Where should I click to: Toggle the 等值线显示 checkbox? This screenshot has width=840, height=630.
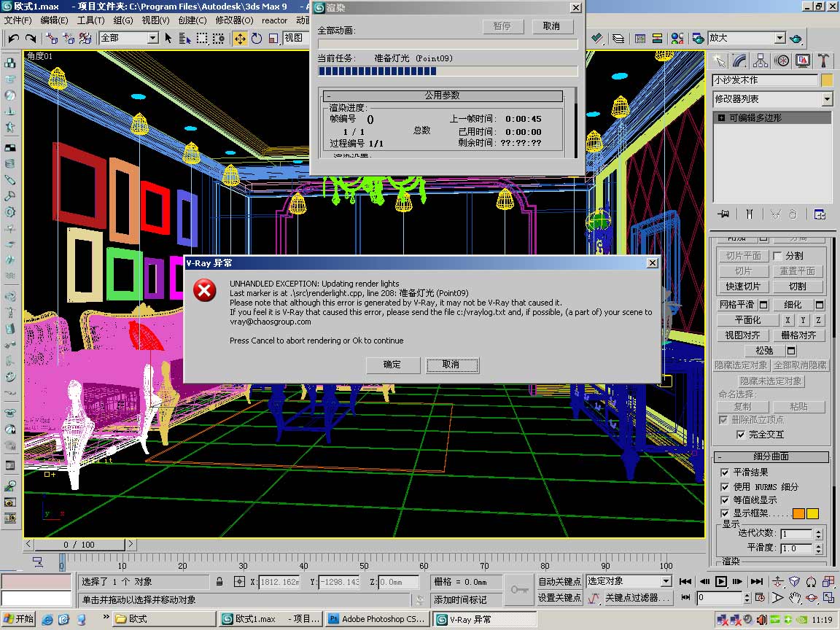pos(724,500)
